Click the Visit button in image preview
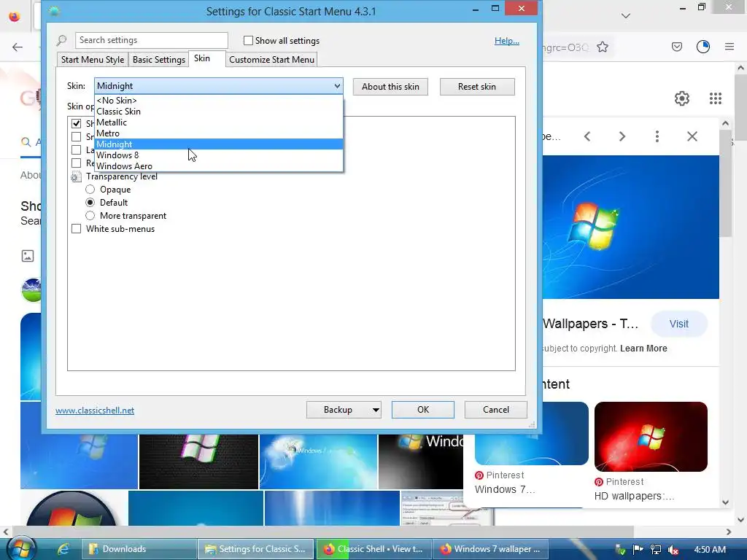The width and height of the screenshot is (747, 560). coord(678,324)
